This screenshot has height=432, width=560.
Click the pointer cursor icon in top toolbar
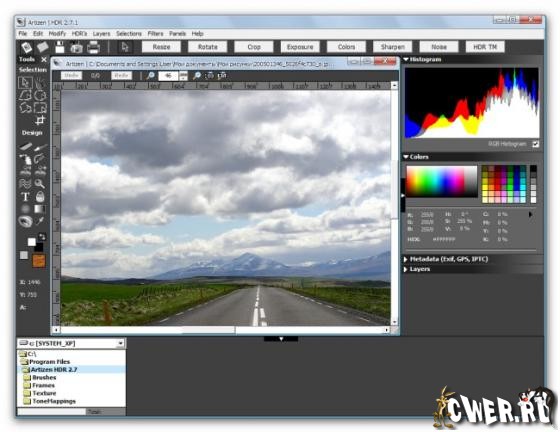125,47
